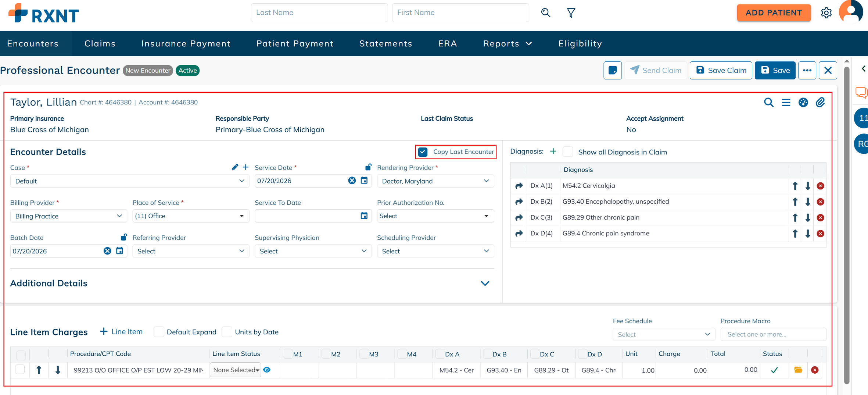Open Service Date calendar picker
The width and height of the screenshot is (868, 395).
(364, 181)
